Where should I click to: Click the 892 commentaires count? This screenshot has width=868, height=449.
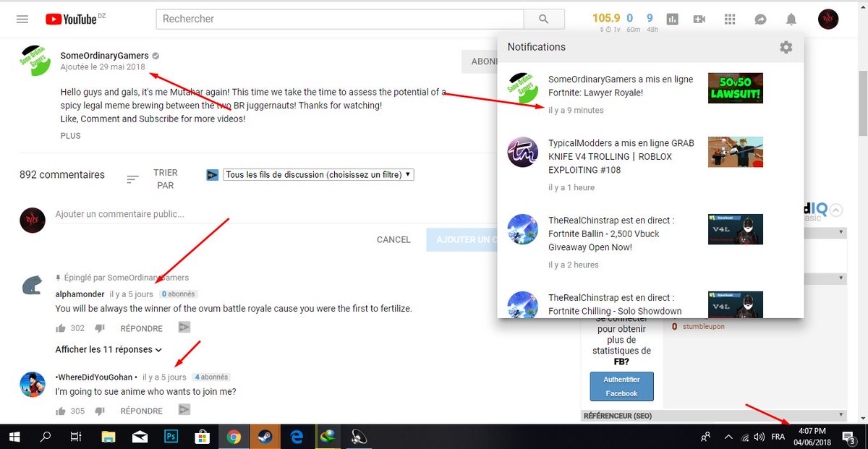click(62, 175)
